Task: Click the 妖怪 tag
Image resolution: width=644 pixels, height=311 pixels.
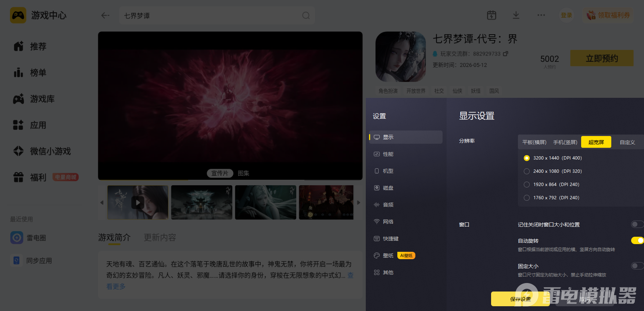Action: click(x=476, y=91)
